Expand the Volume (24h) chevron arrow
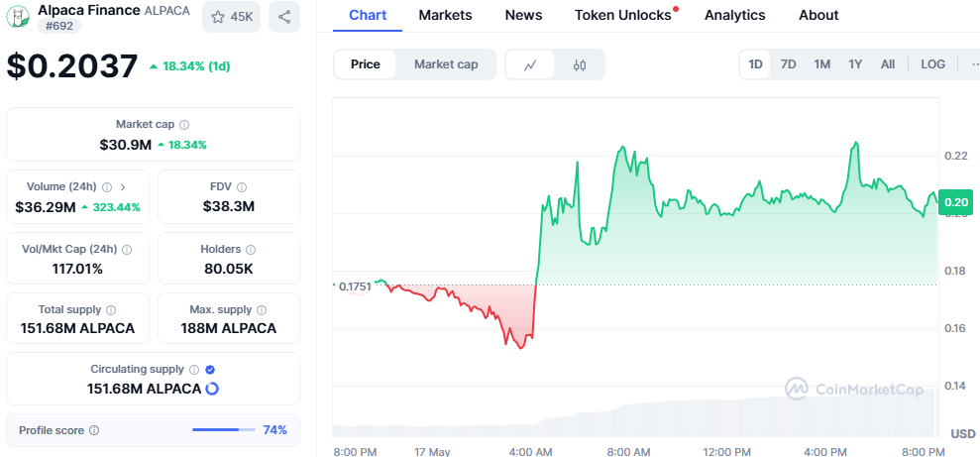 tap(123, 186)
